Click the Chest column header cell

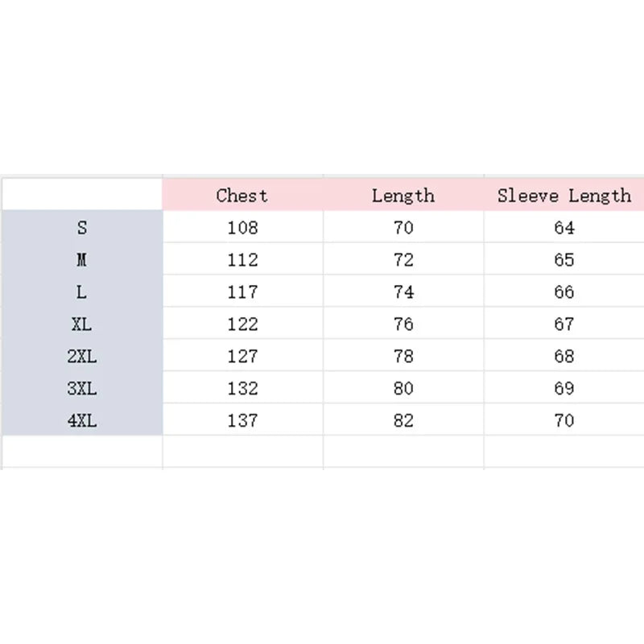(x=242, y=195)
